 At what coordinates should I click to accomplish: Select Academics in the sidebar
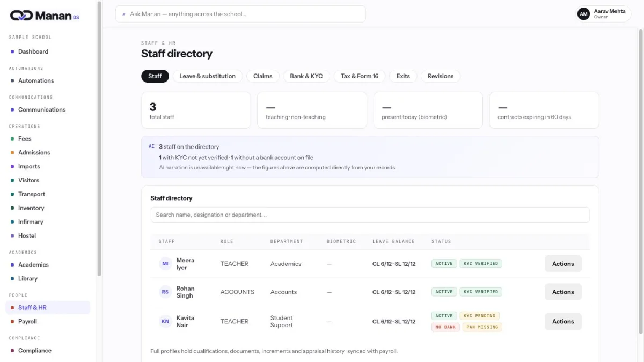pyautogui.click(x=48, y=264)
